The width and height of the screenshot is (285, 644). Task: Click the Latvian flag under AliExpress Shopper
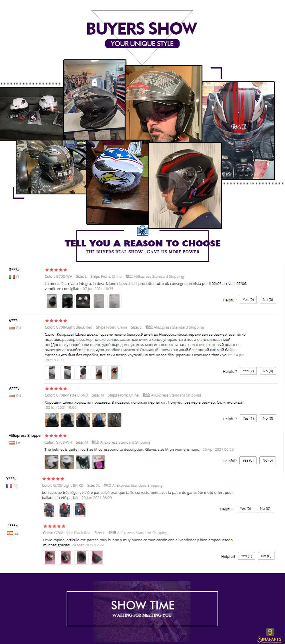coord(12,443)
